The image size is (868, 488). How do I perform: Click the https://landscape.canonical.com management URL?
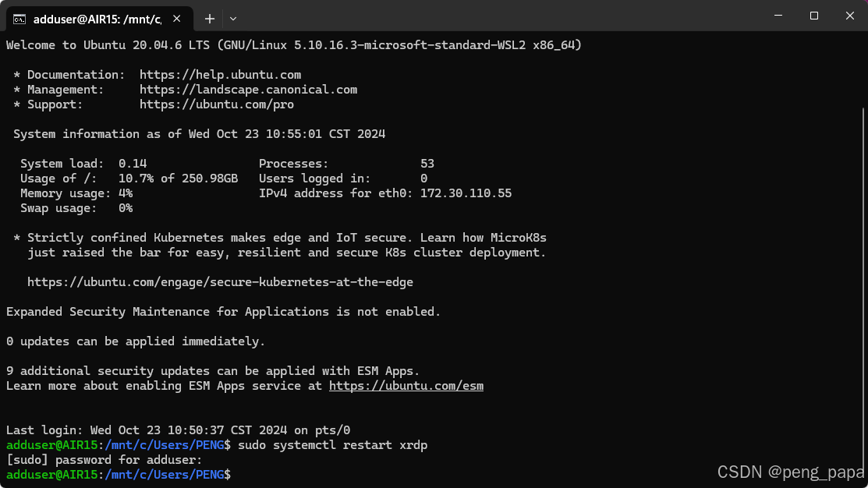pyautogui.click(x=248, y=90)
